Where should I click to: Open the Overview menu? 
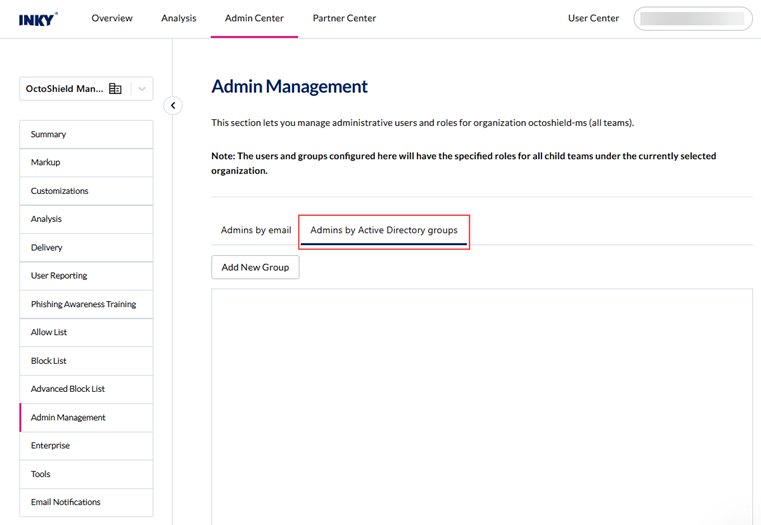point(112,18)
